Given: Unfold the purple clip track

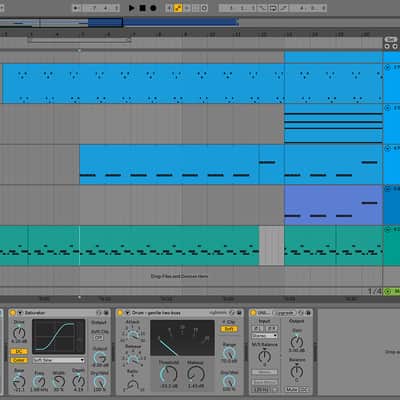Looking at the screenshot, I should 387,189.
